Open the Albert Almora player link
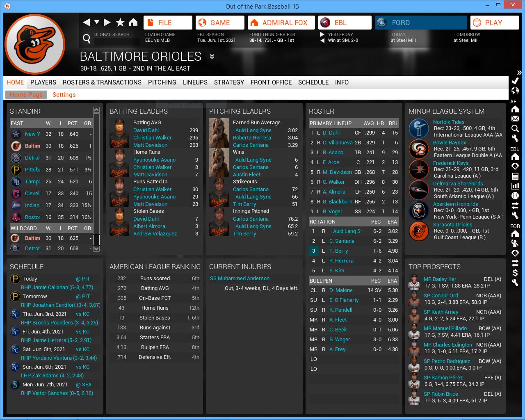The height and width of the screenshot is (420, 525). coord(149,226)
